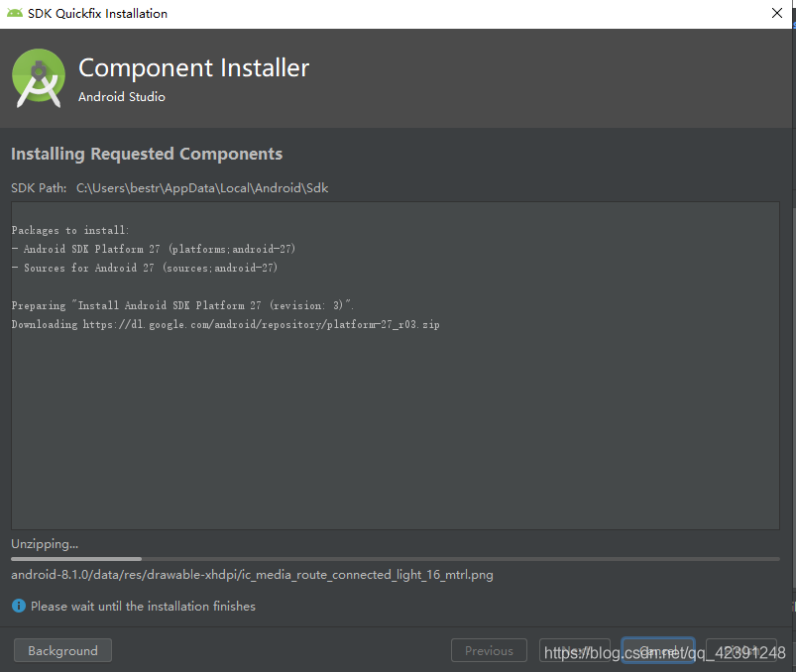Click the Background button to continue installing silently
Screen dimensions: 796x672
[61, 650]
